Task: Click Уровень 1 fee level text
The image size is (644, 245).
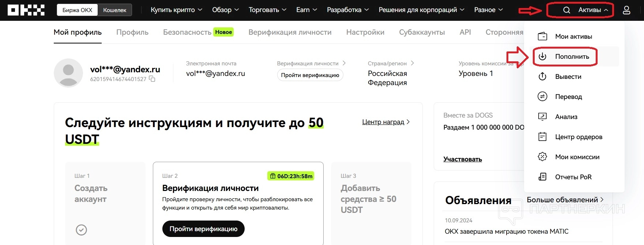Action: (476, 73)
